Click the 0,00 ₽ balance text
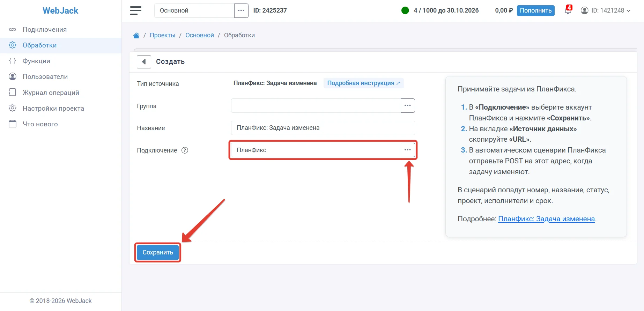 [504, 10]
